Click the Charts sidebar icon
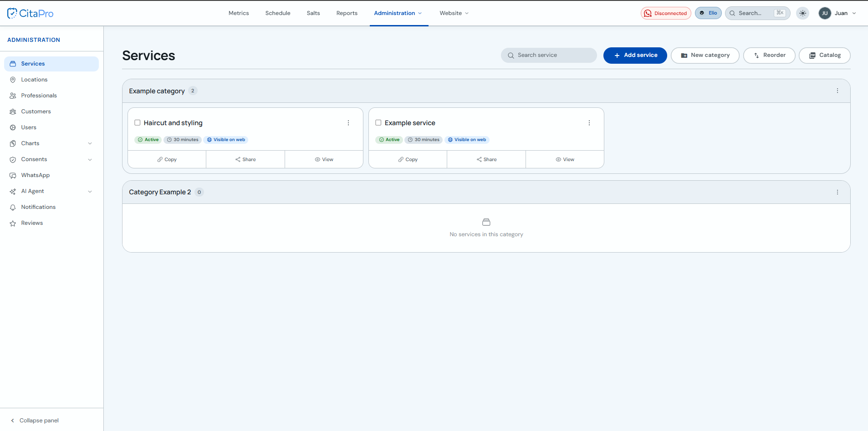This screenshot has height=431, width=868. (13, 143)
